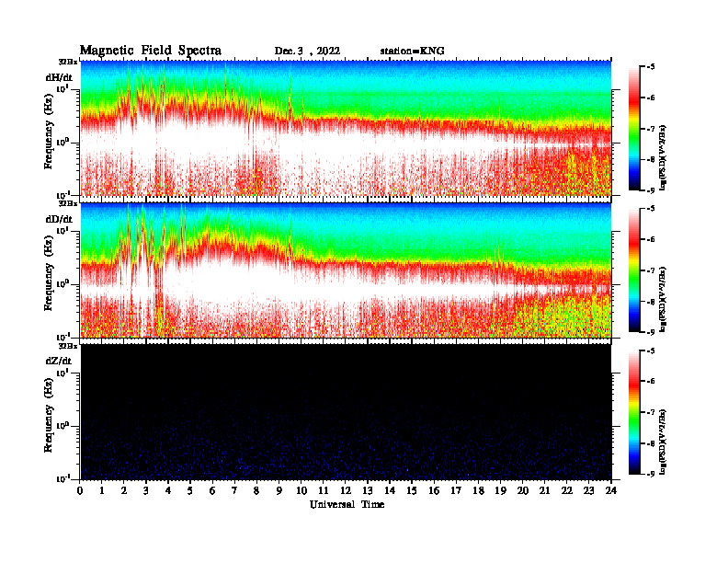This screenshot has width=728, height=563.
Task: Click the color bar beside the dD/dt panel
Action: [x=633, y=270]
